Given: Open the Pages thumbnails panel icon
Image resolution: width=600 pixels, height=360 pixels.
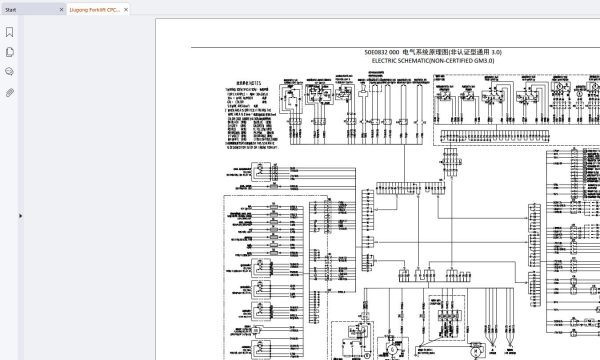Looking at the screenshot, I should pyautogui.click(x=10, y=52).
